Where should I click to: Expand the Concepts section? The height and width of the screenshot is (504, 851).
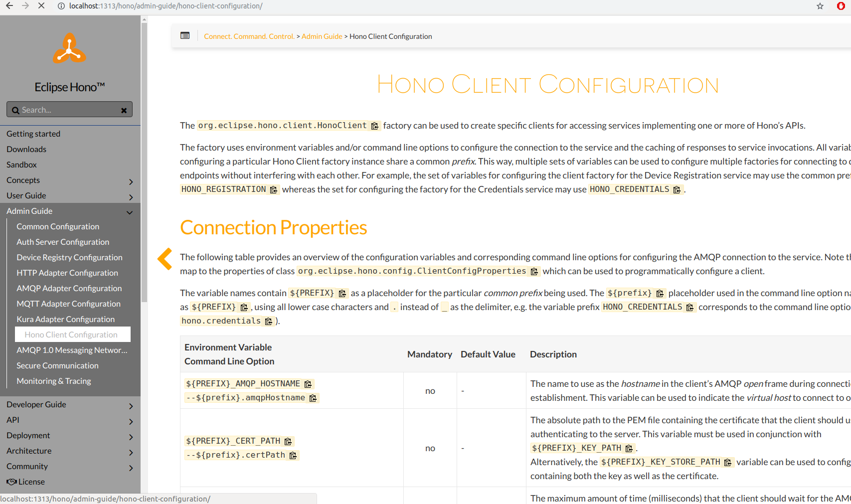(131, 181)
